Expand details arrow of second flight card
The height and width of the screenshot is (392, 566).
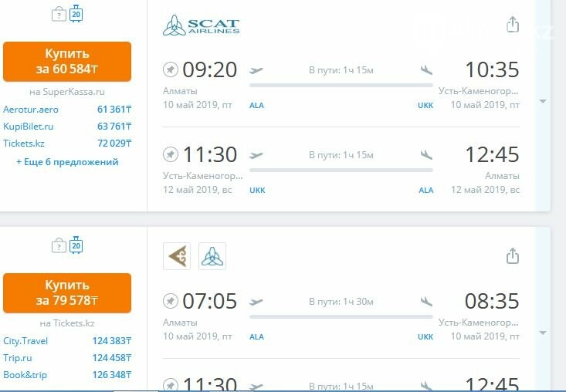pyautogui.click(x=543, y=333)
